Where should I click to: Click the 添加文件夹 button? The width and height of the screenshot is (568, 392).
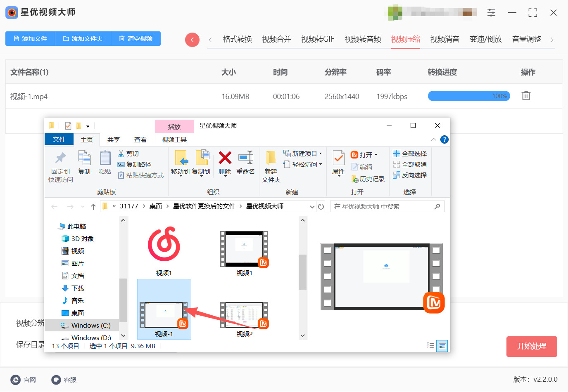tap(83, 39)
